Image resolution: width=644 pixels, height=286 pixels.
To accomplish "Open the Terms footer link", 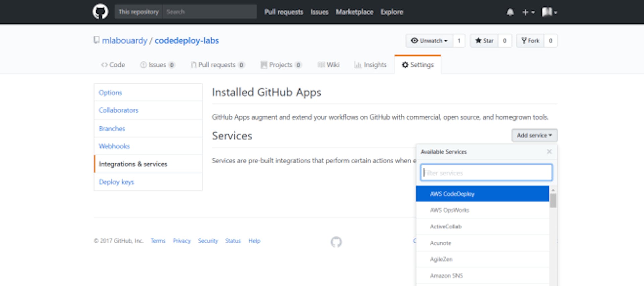I will pyautogui.click(x=158, y=241).
